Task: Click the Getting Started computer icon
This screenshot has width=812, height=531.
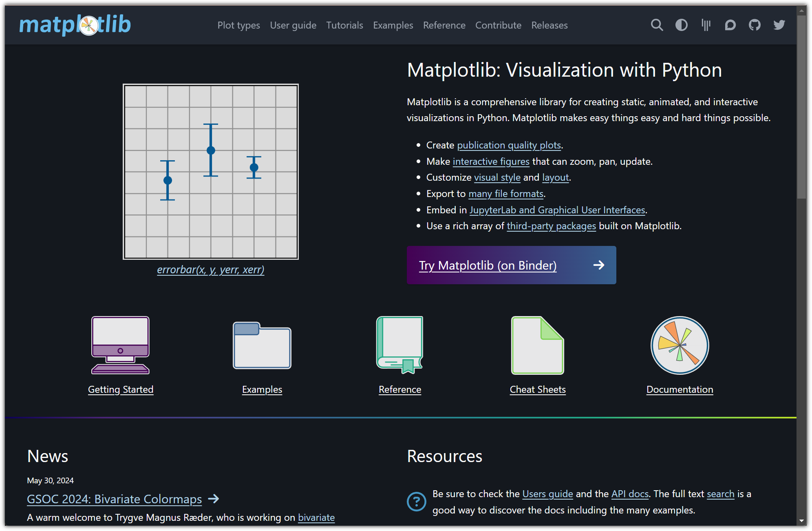Action: click(x=120, y=345)
